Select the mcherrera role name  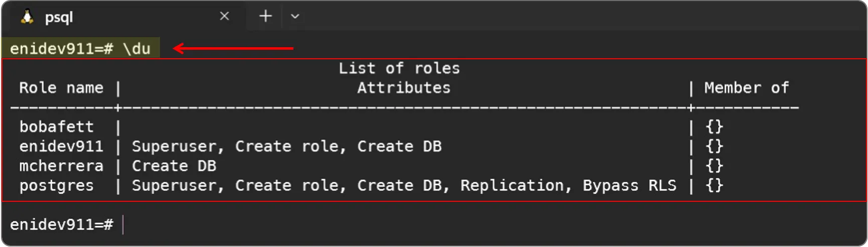[x=61, y=166]
